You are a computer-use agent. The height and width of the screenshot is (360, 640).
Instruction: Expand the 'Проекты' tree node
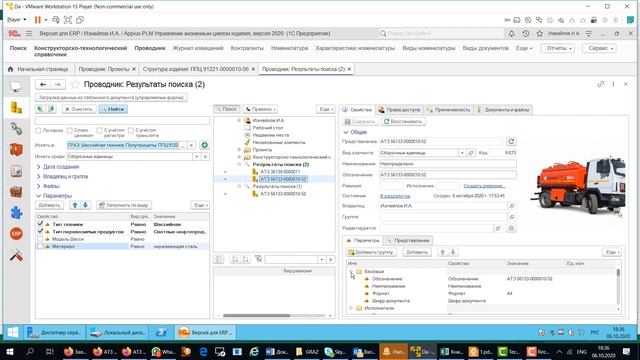coord(239,150)
